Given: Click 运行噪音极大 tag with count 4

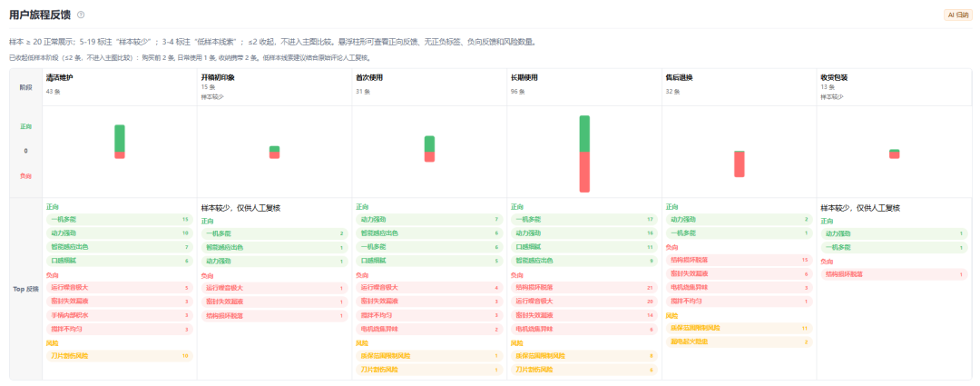Looking at the screenshot, I should click(429, 288).
